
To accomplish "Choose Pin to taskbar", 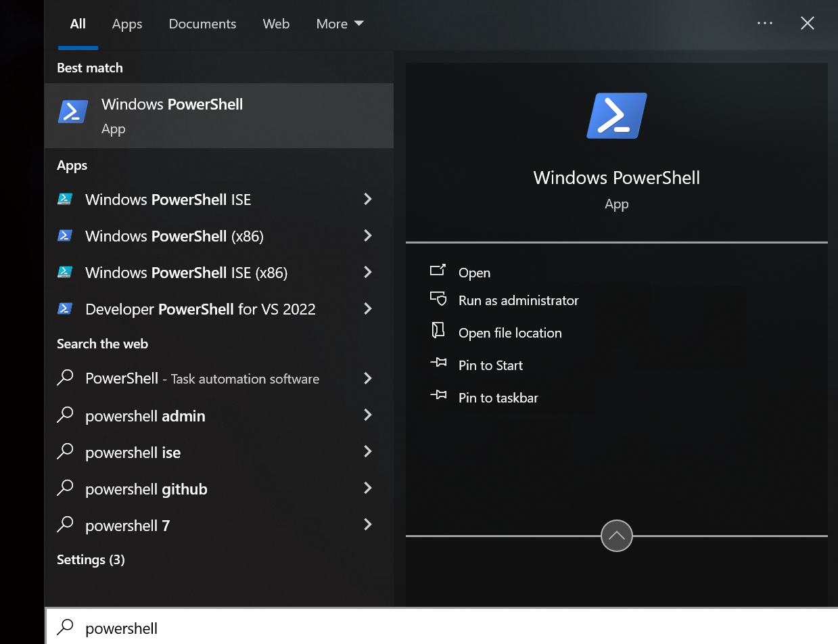I will 498,398.
